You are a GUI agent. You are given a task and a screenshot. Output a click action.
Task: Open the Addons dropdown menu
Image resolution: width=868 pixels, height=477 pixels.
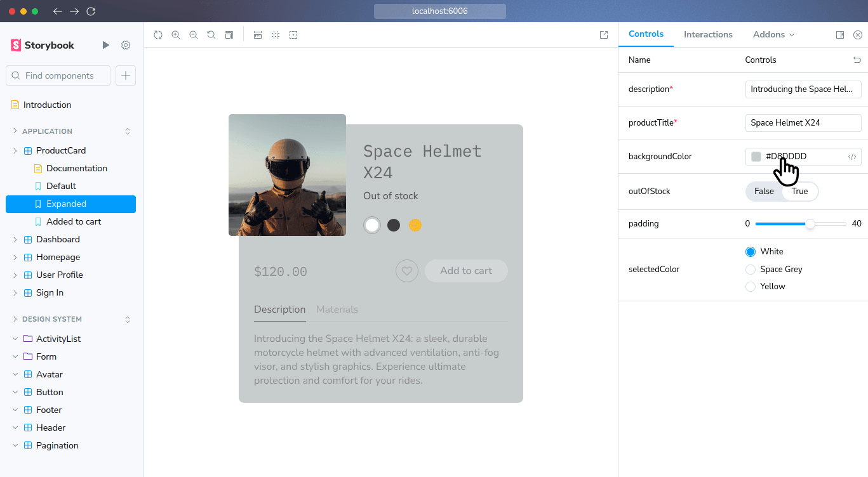(773, 34)
